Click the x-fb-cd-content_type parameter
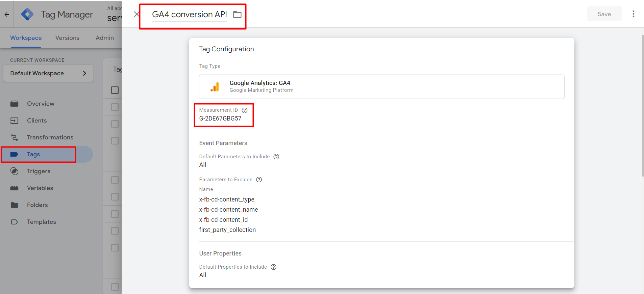The image size is (644, 294). (227, 199)
